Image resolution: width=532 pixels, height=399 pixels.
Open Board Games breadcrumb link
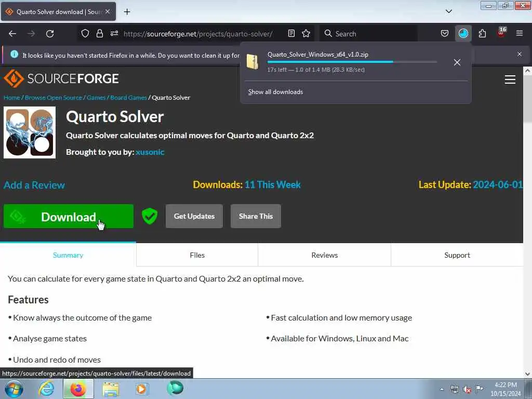click(x=128, y=98)
